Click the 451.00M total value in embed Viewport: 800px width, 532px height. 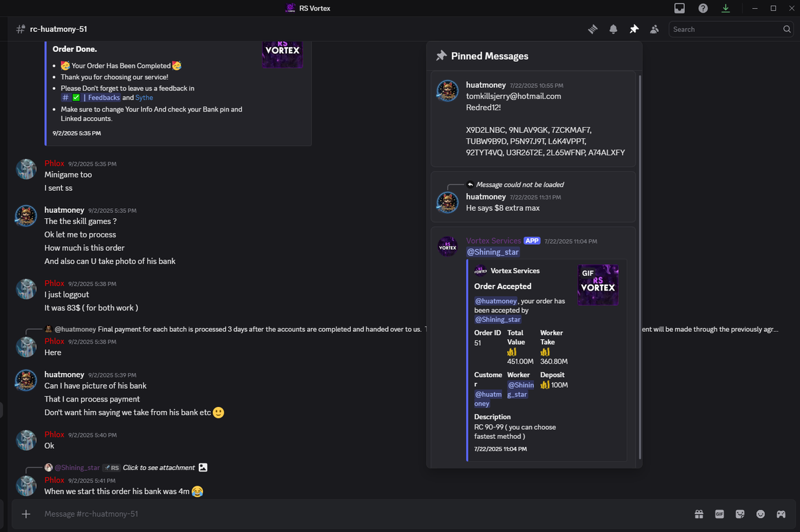pyautogui.click(x=520, y=361)
